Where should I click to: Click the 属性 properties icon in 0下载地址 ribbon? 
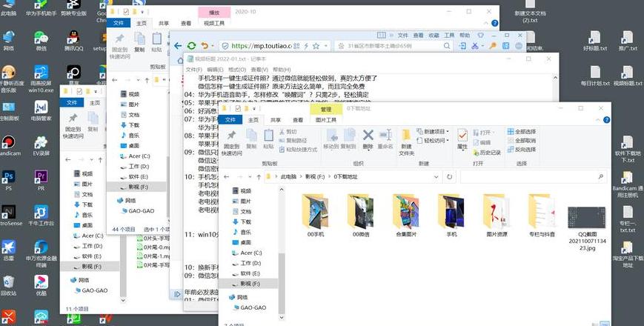(x=462, y=135)
